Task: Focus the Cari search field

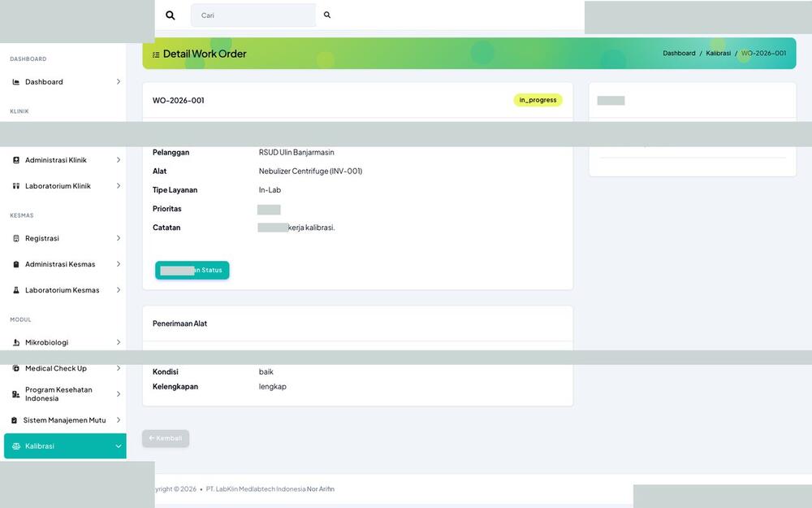Action: 253,15
